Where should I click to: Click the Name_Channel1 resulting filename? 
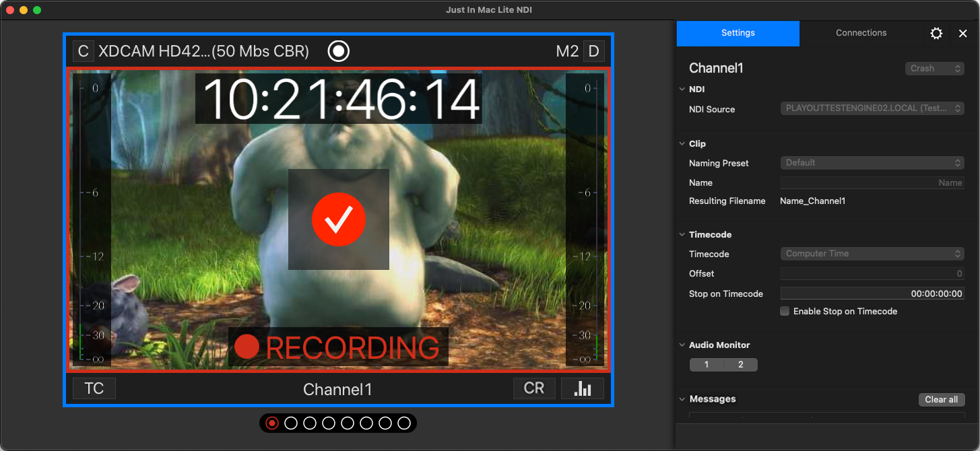click(x=812, y=201)
